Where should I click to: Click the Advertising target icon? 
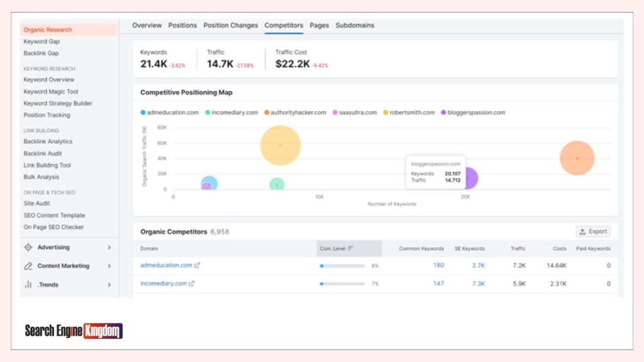[28, 247]
